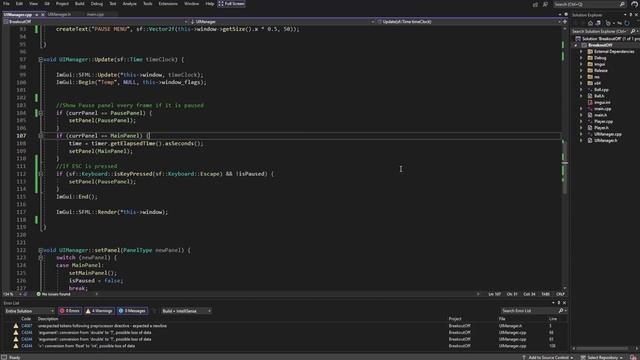Screen dimensions: 640x360
Task: Expand the x64 folder
Action: pos(581,83)
